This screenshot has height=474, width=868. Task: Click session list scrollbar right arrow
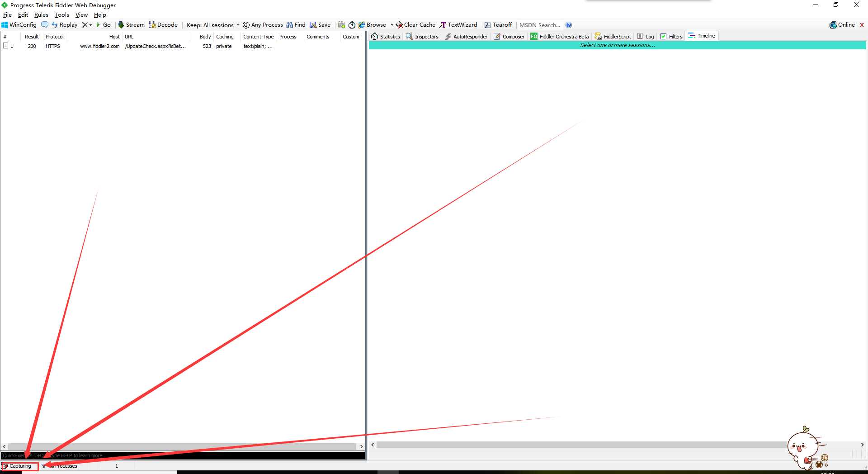(361, 446)
